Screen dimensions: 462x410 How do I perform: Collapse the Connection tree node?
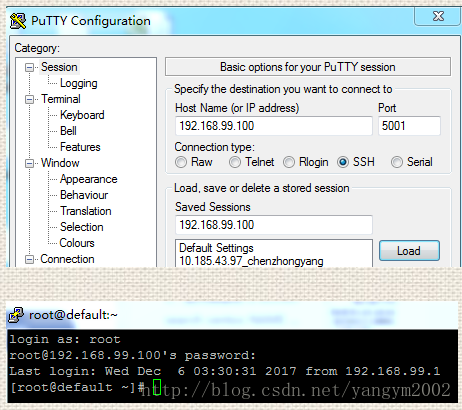click(29, 259)
